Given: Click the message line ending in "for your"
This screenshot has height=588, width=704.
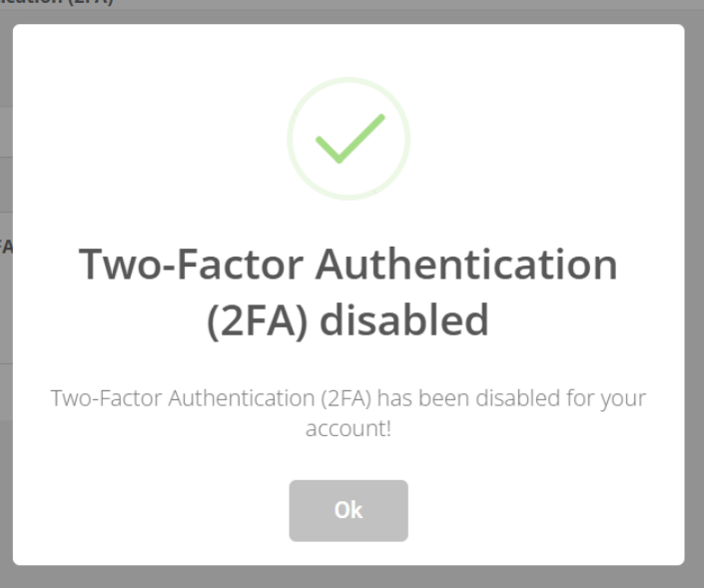Looking at the screenshot, I should point(349,398).
